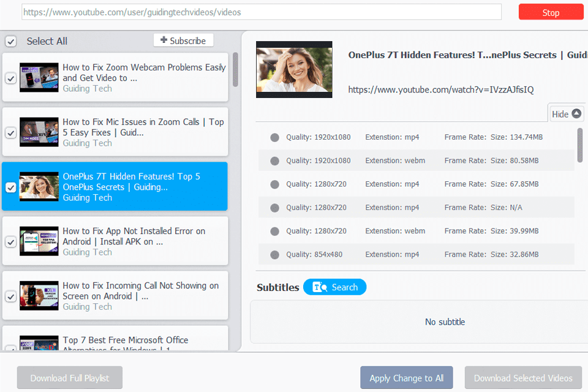588x392 pixels.
Task: Select 1280x720 mp4 67.85MB radio button
Action: click(274, 184)
